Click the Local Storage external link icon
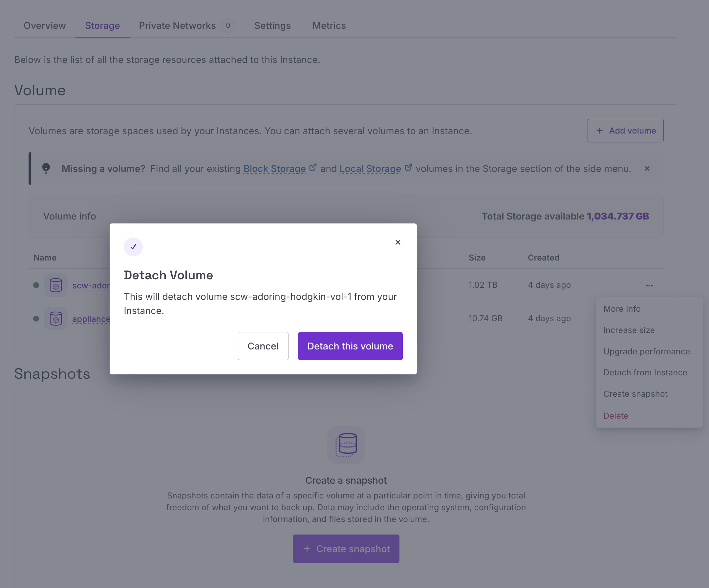 click(408, 167)
